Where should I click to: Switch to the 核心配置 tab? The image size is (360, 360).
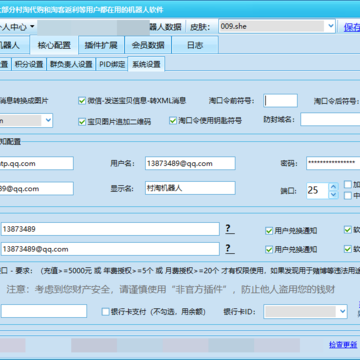click(x=54, y=45)
